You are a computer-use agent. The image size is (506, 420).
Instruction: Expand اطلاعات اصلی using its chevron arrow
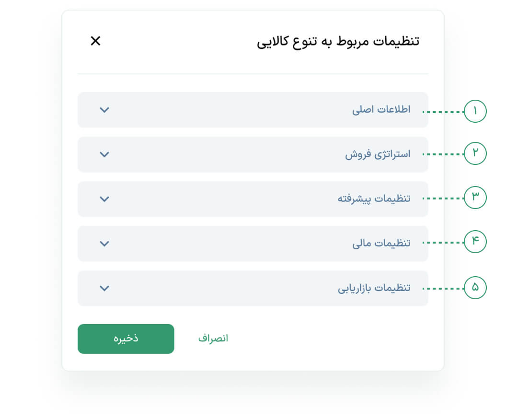point(104,110)
